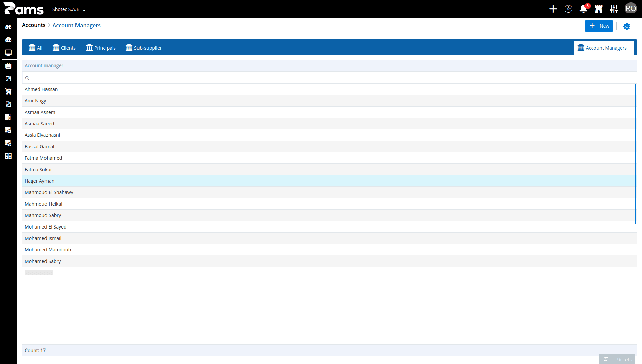Open the binders archive sidebar icon

coord(8,156)
